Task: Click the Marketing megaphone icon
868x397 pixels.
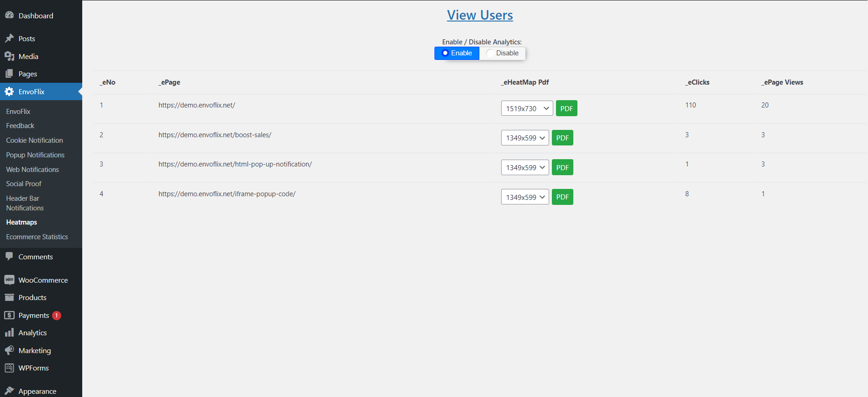Action: 9,350
